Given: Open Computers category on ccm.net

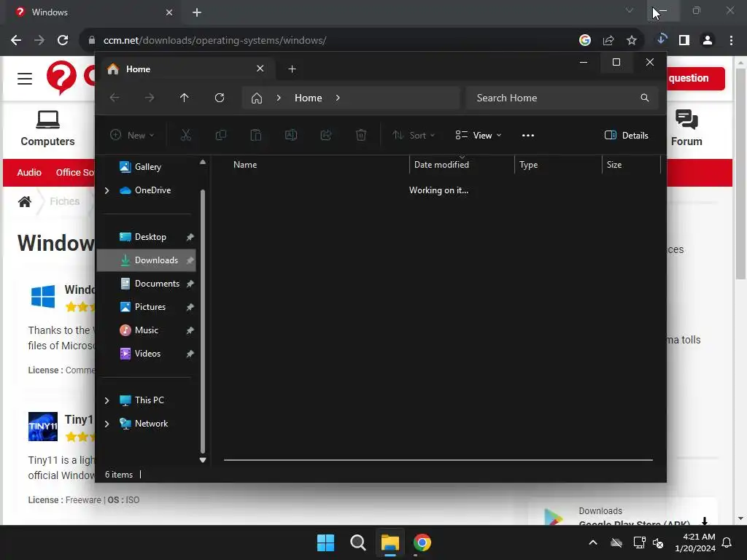Looking at the screenshot, I should coord(47,128).
